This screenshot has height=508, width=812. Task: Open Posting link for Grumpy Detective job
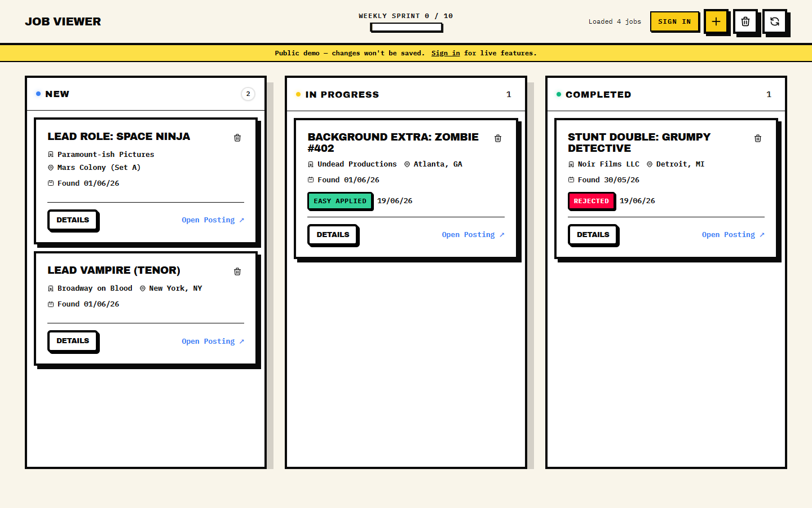click(733, 235)
